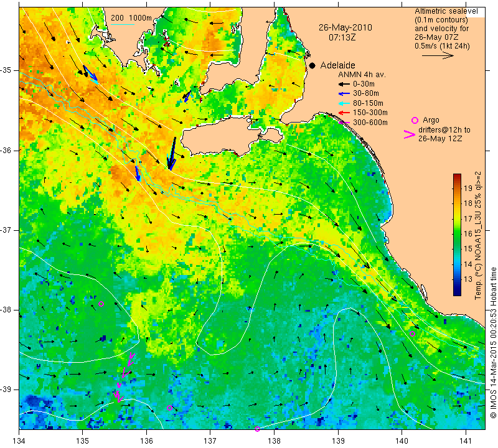Image resolution: width=498 pixels, height=448 pixels.
Task: Click the Argo float circle near 136.4, -39.2
Action: point(169,408)
